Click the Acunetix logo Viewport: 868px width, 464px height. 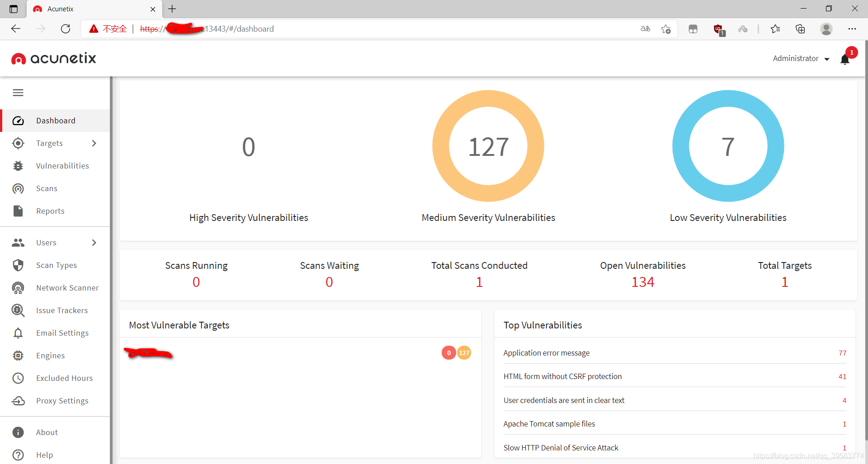click(x=54, y=58)
